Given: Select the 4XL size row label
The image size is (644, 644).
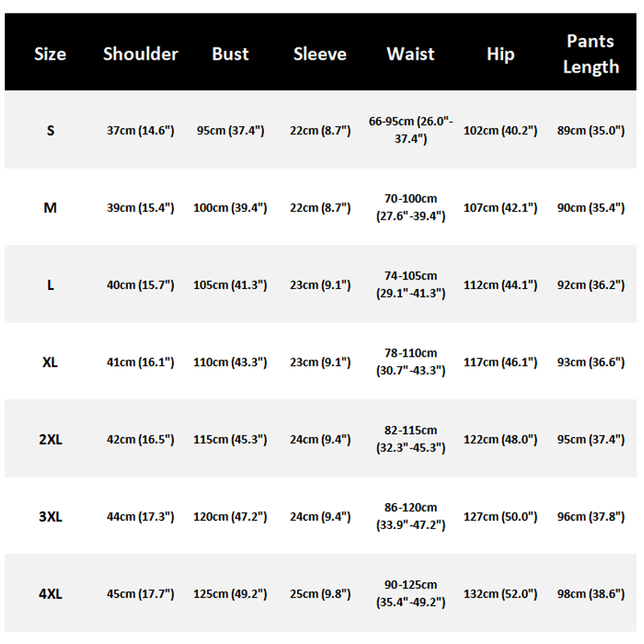Looking at the screenshot, I should click(x=50, y=594).
